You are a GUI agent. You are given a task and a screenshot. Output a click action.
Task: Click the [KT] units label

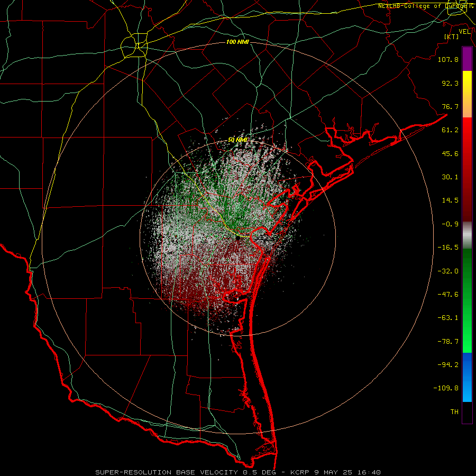coord(452,36)
